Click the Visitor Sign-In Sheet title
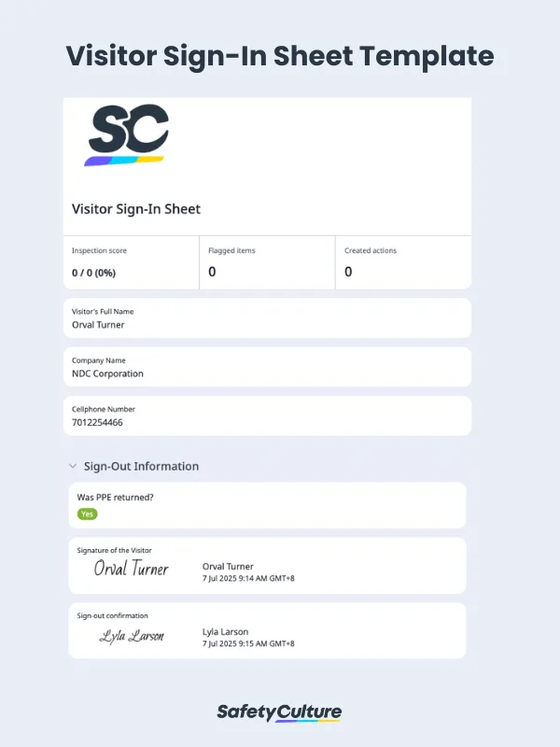 pyautogui.click(x=136, y=209)
